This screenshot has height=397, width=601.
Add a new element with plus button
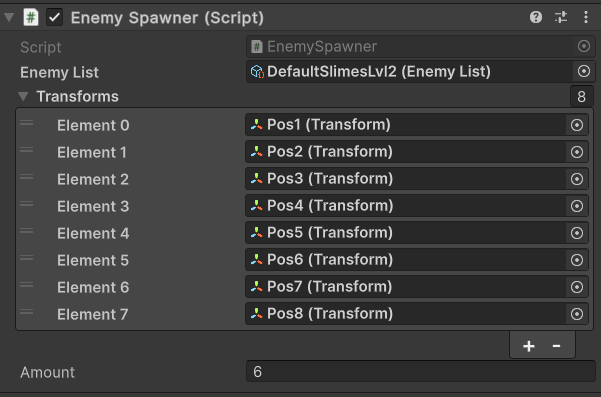[529, 346]
